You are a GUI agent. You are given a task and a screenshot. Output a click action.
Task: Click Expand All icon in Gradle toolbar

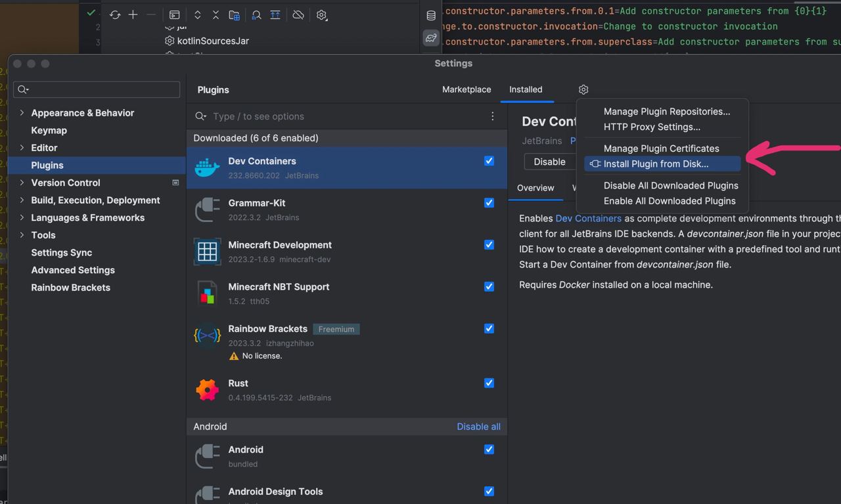197,14
